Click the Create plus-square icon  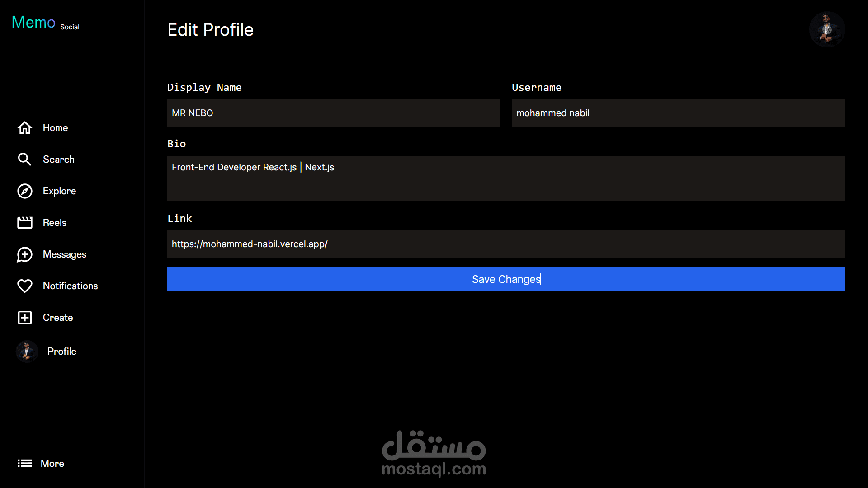coord(25,318)
